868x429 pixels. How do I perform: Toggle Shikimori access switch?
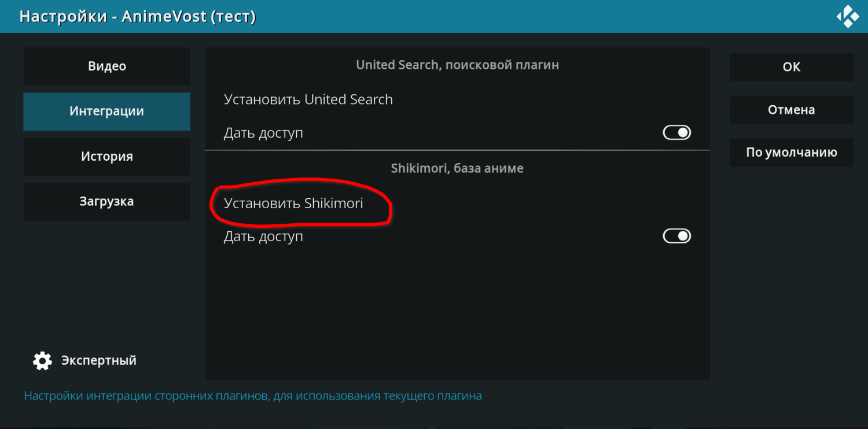(x=677, y=236)
